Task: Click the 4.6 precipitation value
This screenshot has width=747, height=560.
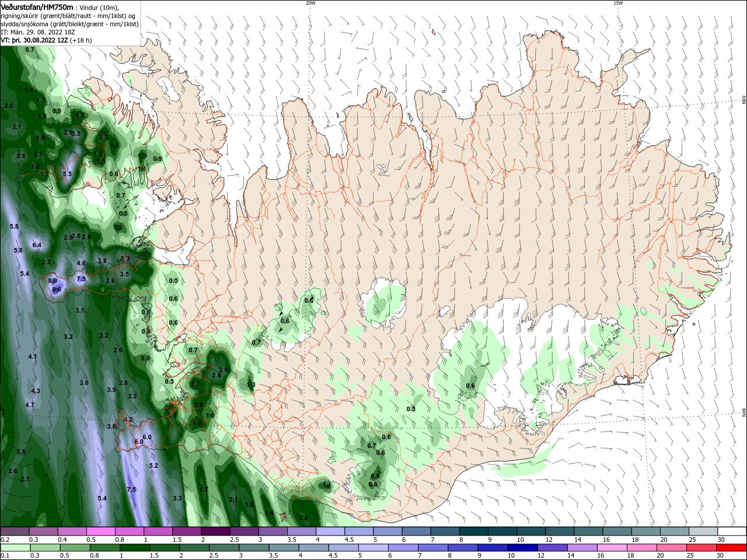Action: point(81,263)
